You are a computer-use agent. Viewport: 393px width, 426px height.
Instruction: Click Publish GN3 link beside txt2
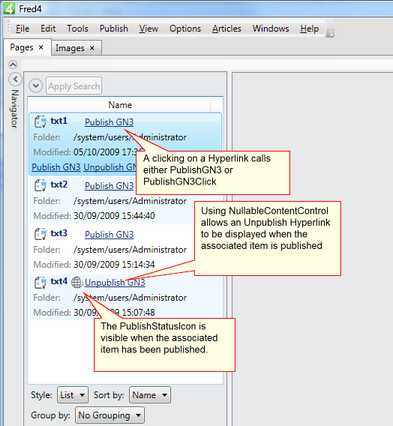(109, 186)
